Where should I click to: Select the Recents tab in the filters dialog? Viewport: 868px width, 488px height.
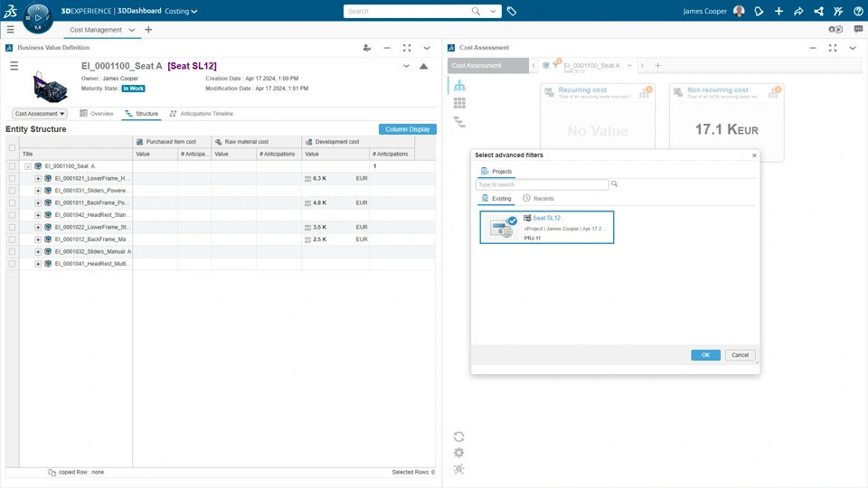pyautogui.click(x=538, y=198)
